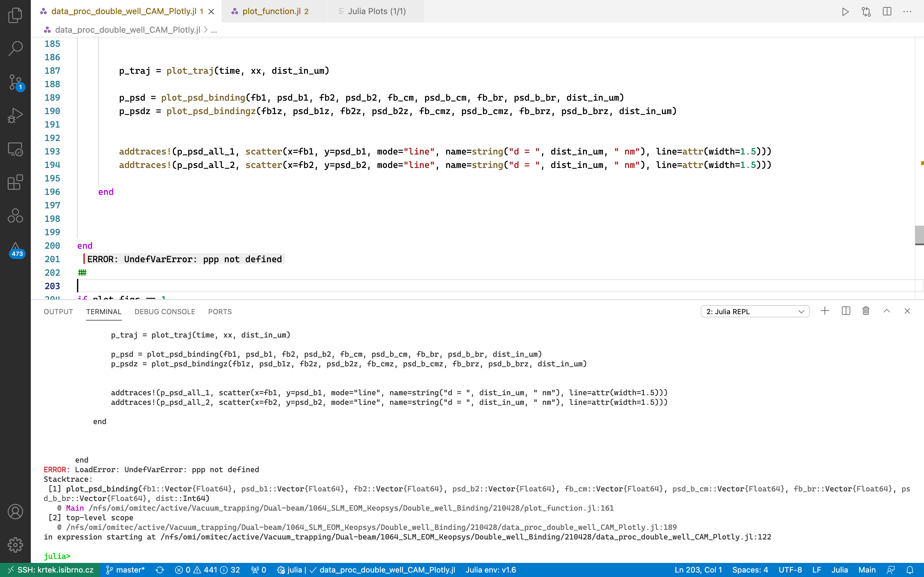The height and width of the screenshot is (577, 924).
Task: Open the Extensions view
Action: [x=15, y=182]
